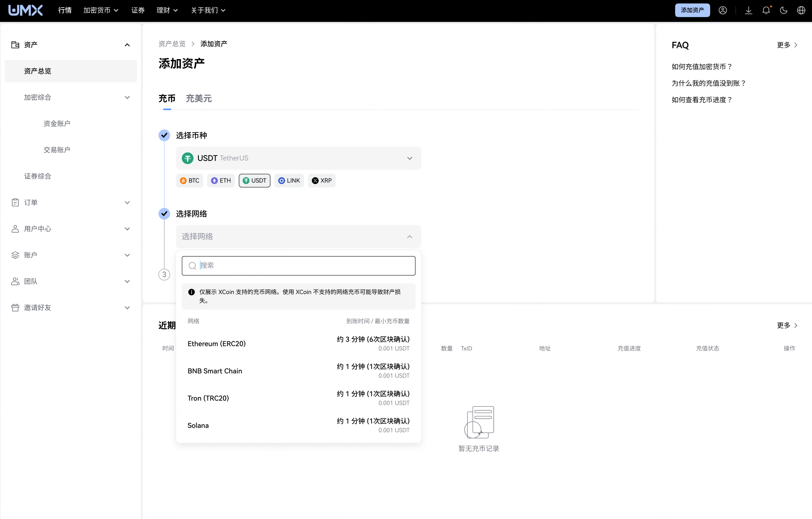
Task: Select the ETH quick chip
Action: [x=221, y=181]
